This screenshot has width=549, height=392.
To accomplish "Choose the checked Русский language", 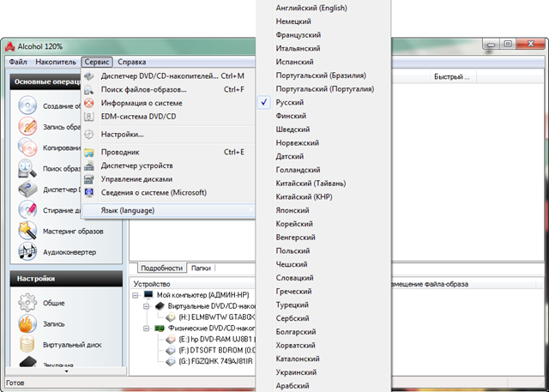I will coord(323,102).
